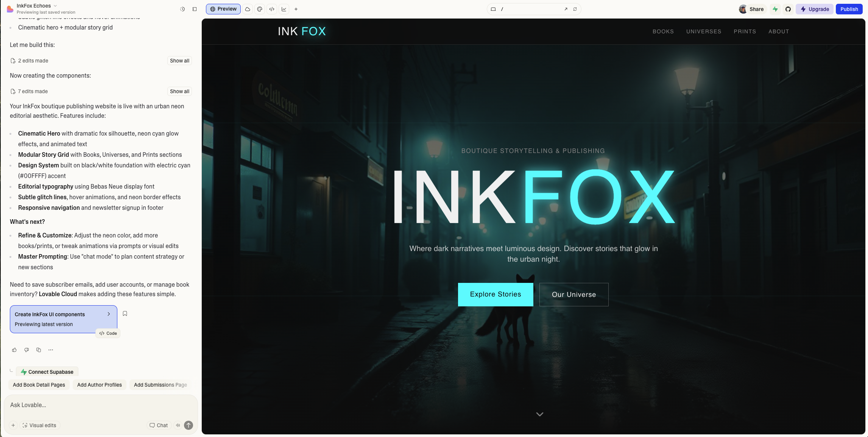Give thumbs down on the response
The width and height of the screenshot is (868, 437).
[26, 350]
